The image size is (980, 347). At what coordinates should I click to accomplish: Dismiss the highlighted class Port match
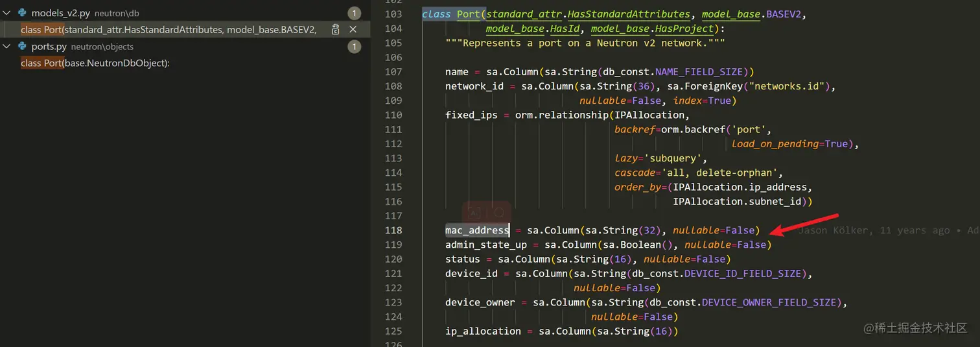[353, 29]
